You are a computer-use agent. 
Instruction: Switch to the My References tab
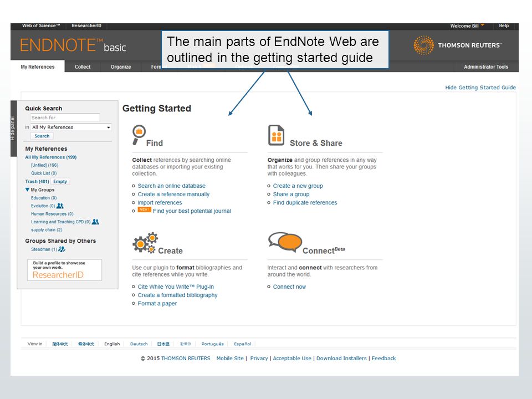38,67
